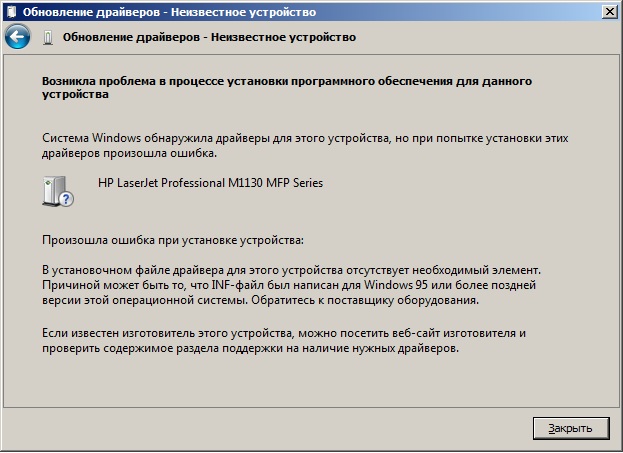Click the small device icon in title bar
Image resolution: width=623 pixels, height=453 pixels.
12,12
